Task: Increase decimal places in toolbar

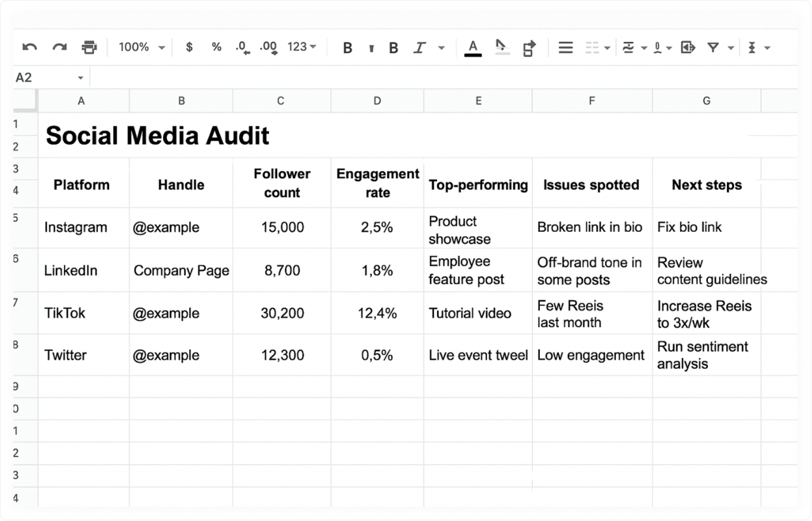Action: click(269, 48)
